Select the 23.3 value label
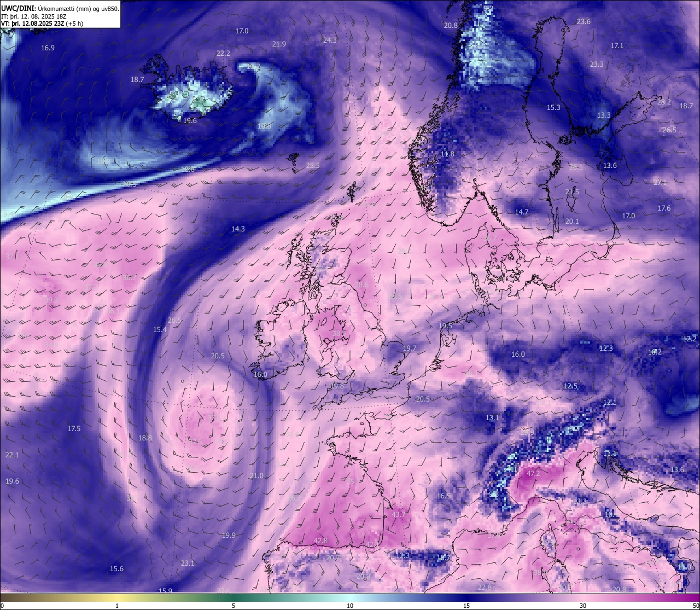The width and height of the screenshot is (700, 610). click(597, 65)
